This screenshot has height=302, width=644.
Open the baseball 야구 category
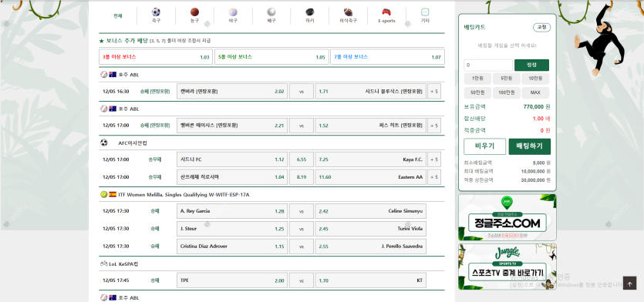pyautogui.click(x=233, y=16)
